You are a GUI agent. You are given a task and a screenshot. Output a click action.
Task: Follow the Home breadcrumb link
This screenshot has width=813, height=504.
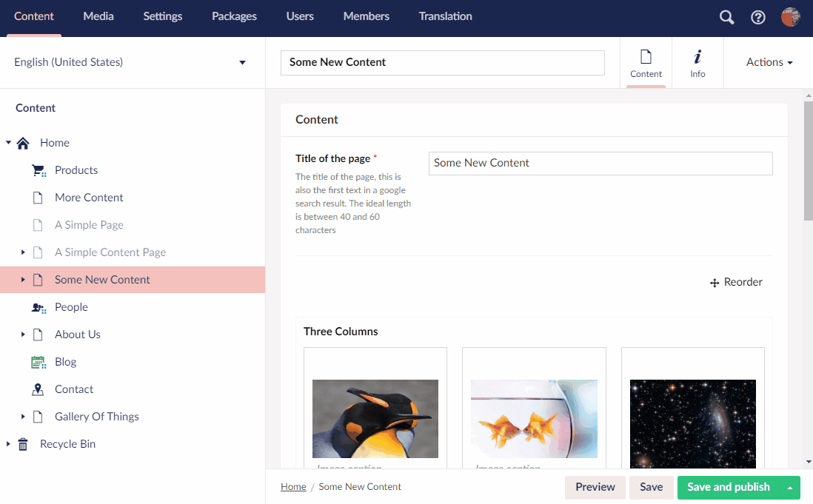(x=293, y=487)
